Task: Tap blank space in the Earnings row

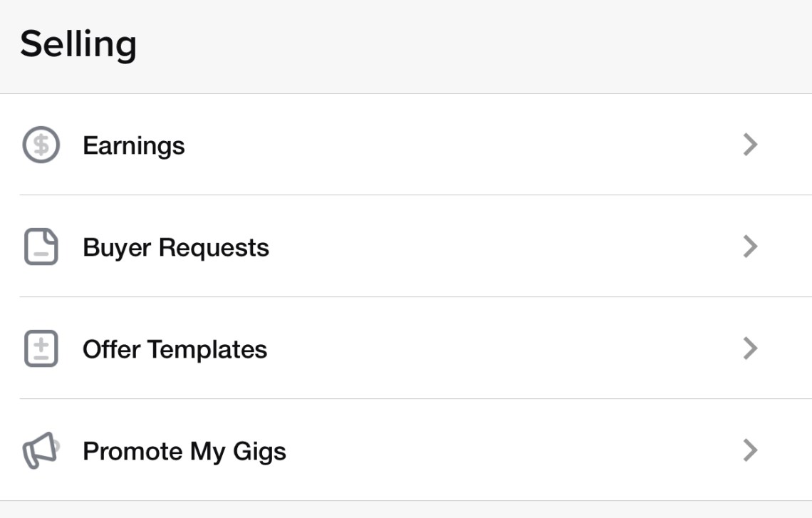Action: click(463, 145)
